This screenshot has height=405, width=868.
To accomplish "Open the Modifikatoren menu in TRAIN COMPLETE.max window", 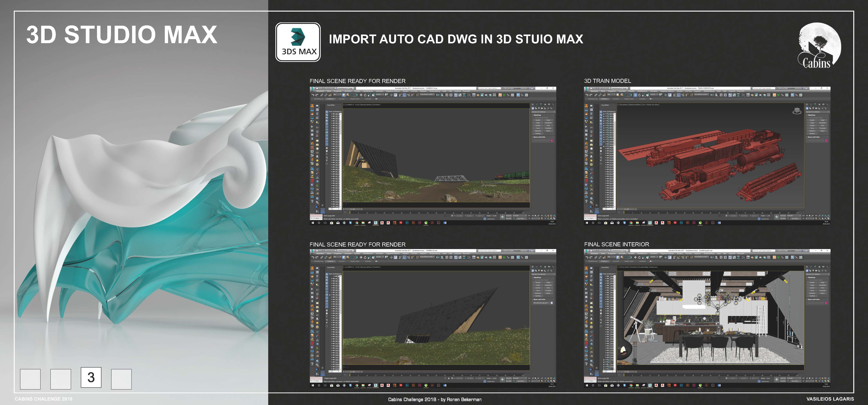I will 643,91.
